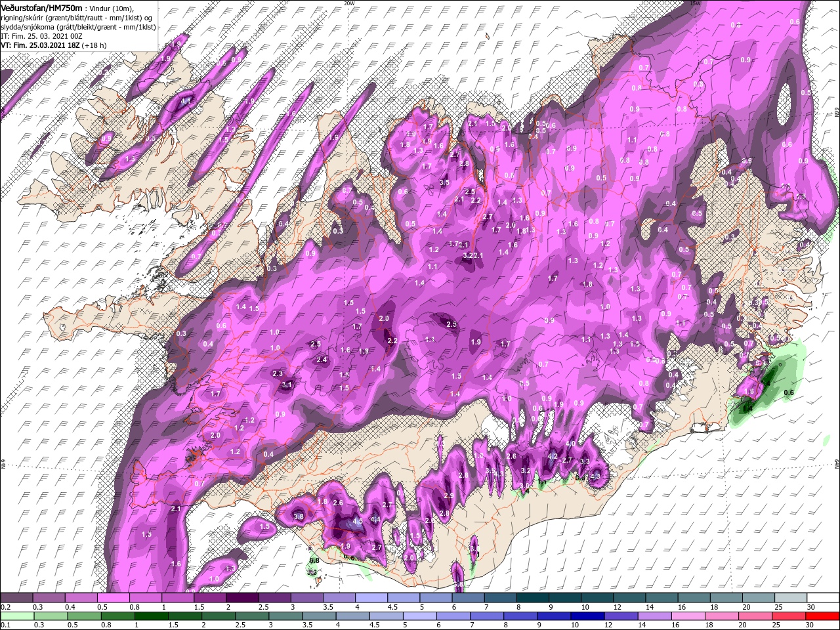Select top-row legend swatch between 8 and 9
This screenshot has width=840, height=630.
click(x=532, y=597)
